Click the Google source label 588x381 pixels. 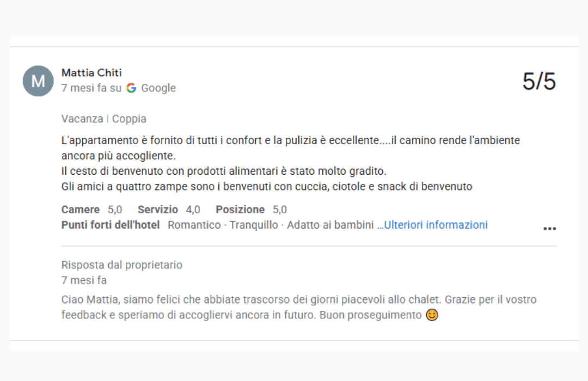pyautogui.click(x=158, y=88)
